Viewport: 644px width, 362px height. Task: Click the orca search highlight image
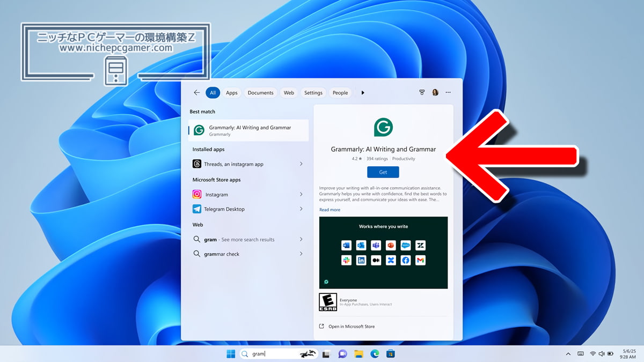(x=308, y=353)
